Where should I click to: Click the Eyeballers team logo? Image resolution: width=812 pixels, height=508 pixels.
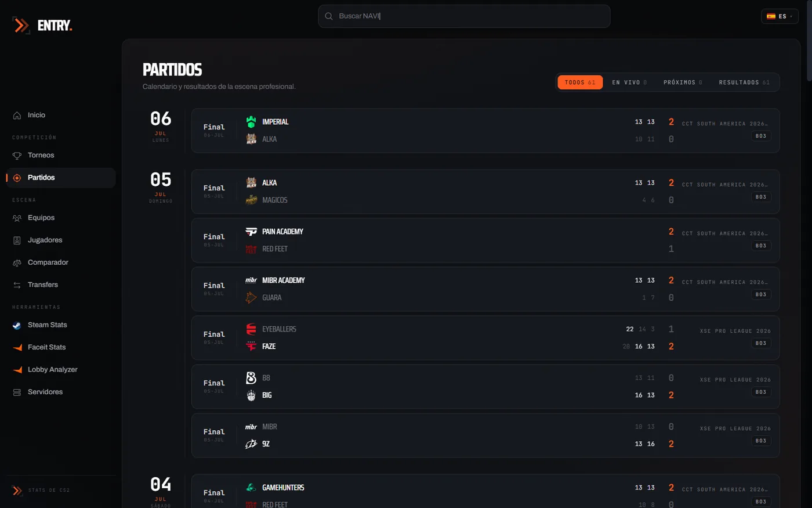coord(251,329)
